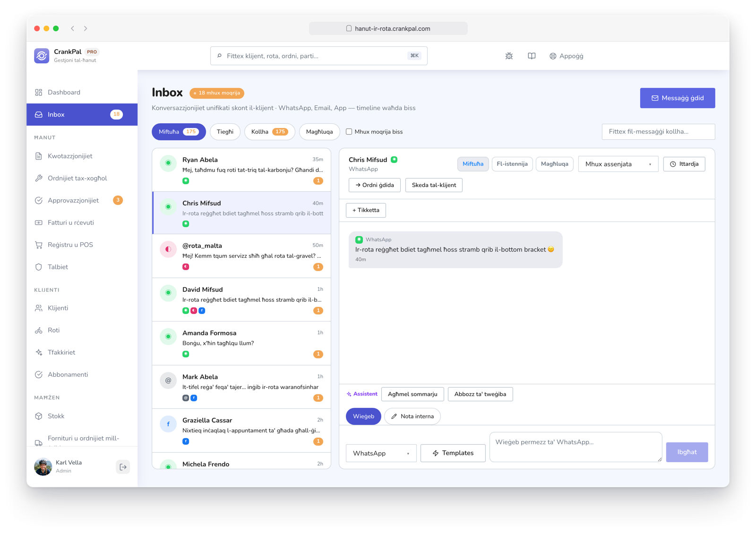This screenshot has width=756, height=534.
Task: Click Facebook channel badge under David Mifsud
Action: [202, 311]
